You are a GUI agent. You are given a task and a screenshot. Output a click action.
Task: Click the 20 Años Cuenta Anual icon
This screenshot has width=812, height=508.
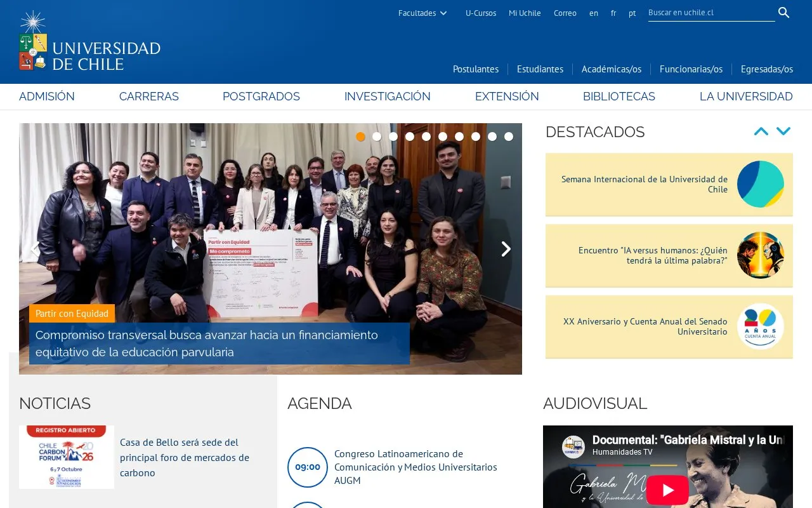point(761,326)
